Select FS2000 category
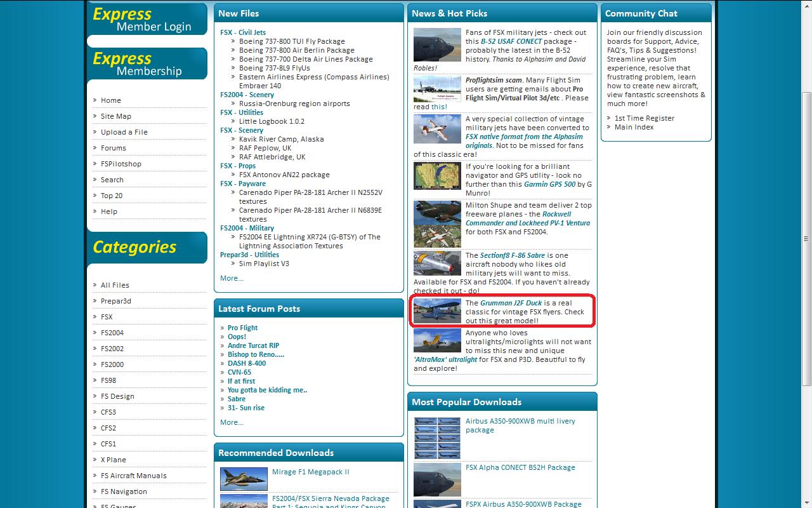 click(x=112, y=364)
